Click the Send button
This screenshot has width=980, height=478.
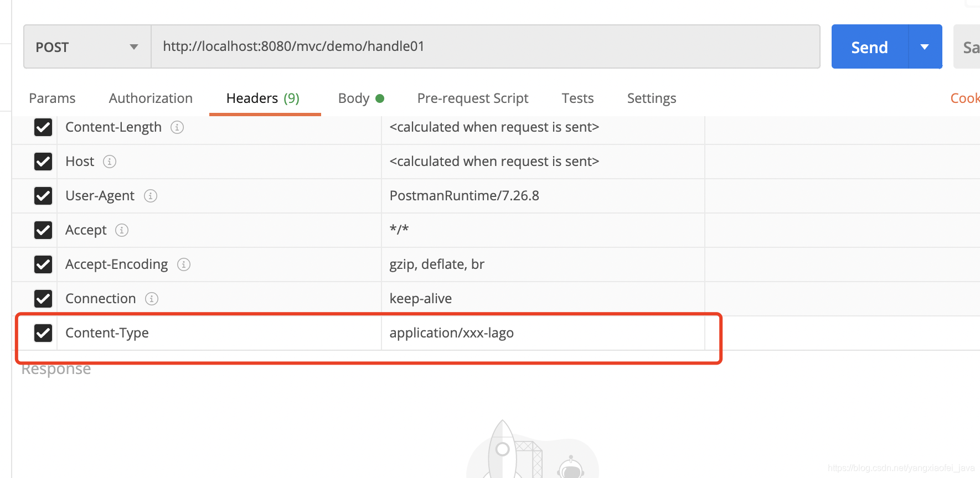(870, 47)
